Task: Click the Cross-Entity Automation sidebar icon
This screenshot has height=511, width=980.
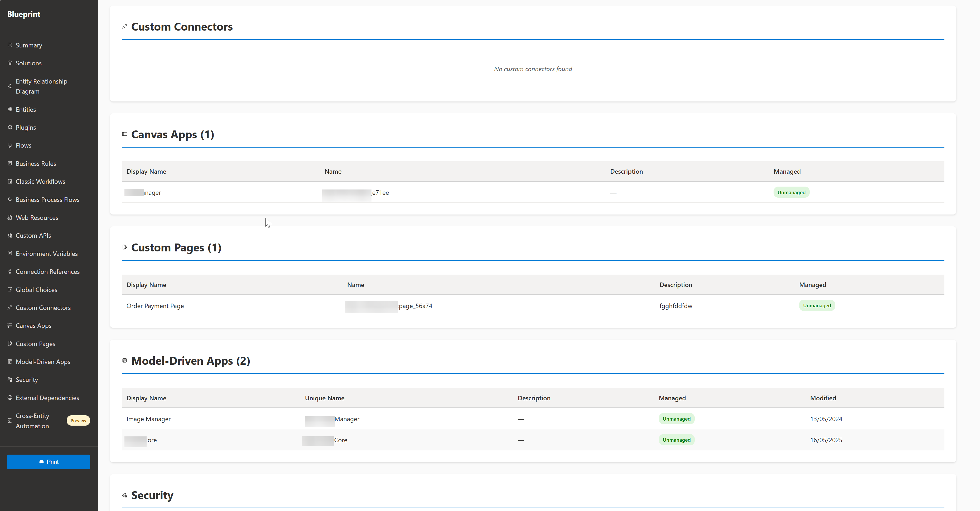Action: click(x=10, y=421)
